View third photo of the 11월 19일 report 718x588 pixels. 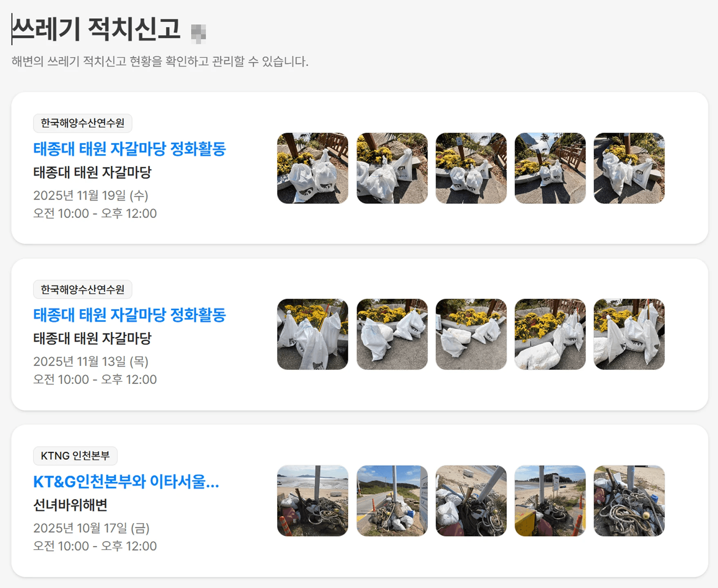(x=471, y=168)
